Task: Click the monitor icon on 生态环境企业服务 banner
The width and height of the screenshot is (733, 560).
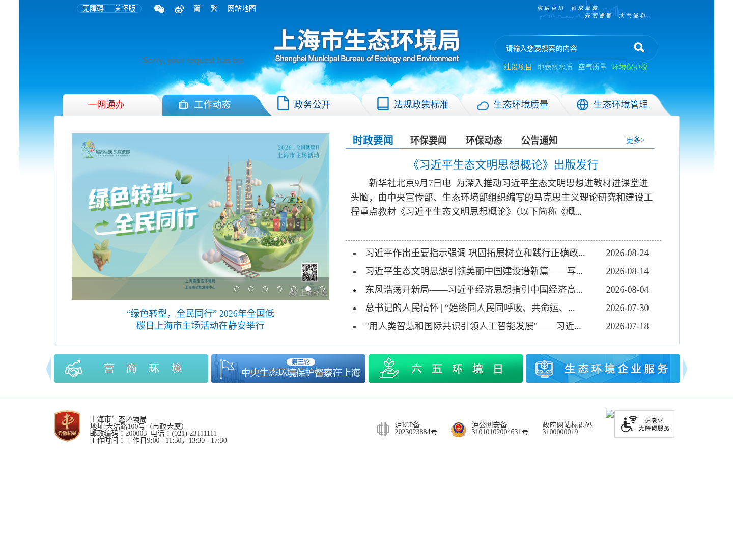Action: [x=544, y=369]
